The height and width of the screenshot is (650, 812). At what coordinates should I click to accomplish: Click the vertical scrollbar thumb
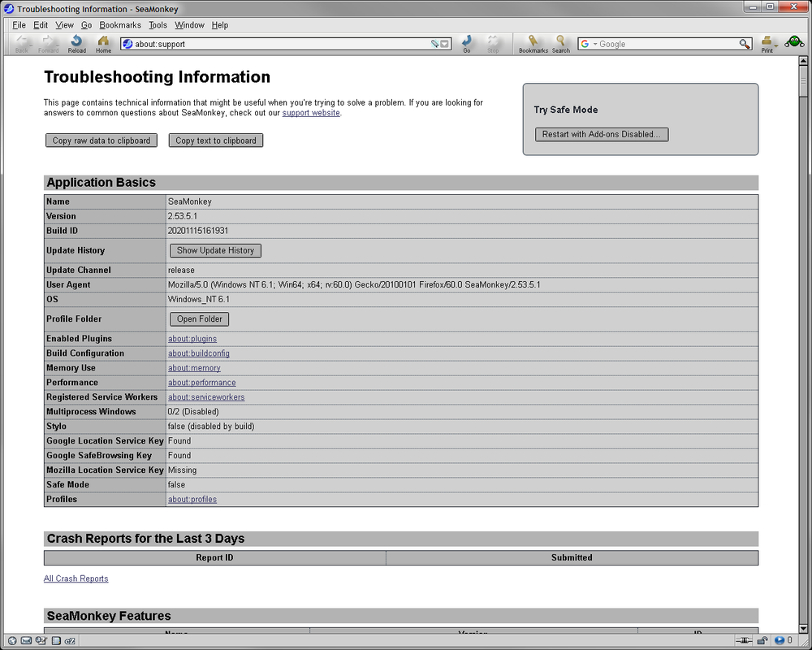click(x=803, y=81)
